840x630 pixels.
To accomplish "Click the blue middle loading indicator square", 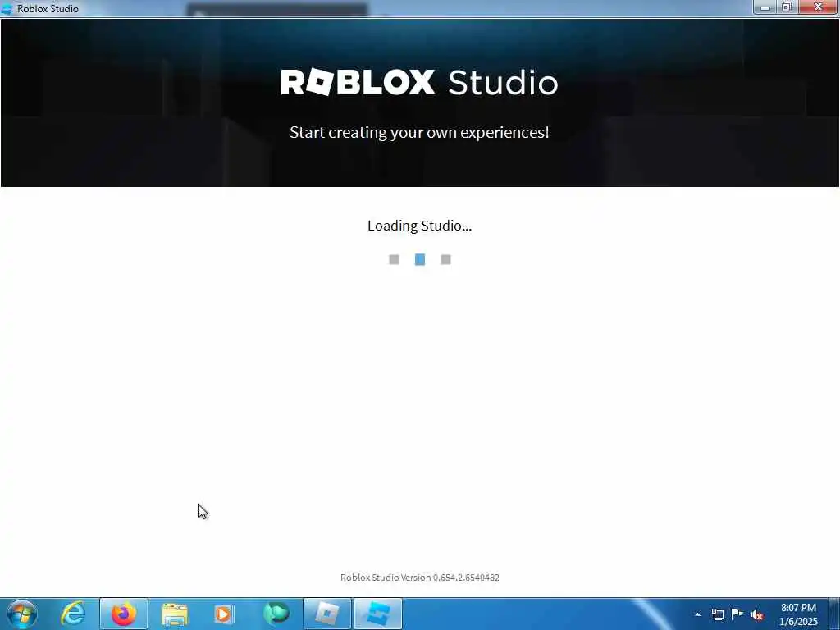I will click(420, 260).
